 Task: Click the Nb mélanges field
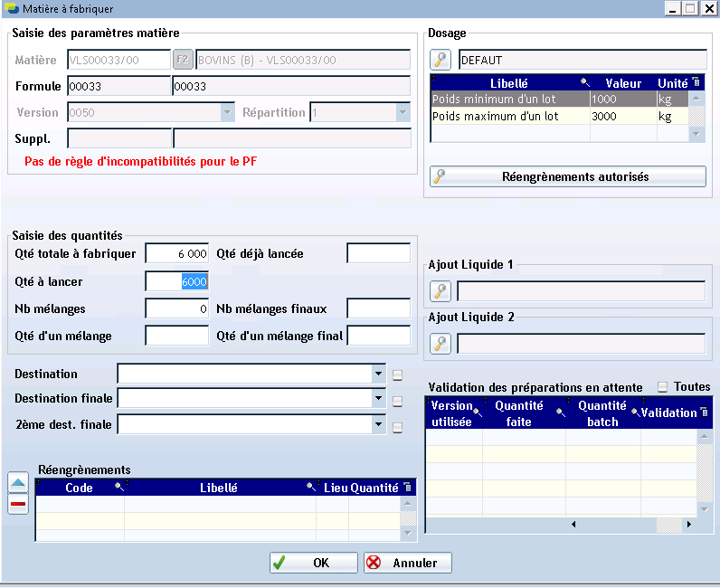[x=177, y=308]
